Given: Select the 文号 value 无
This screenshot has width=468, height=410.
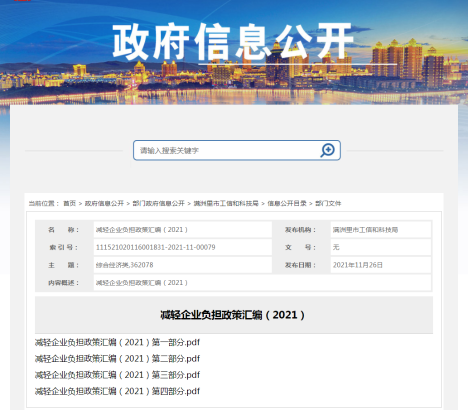Looking at the screenshot, I should pyautogui.click(x=336, y=247).
